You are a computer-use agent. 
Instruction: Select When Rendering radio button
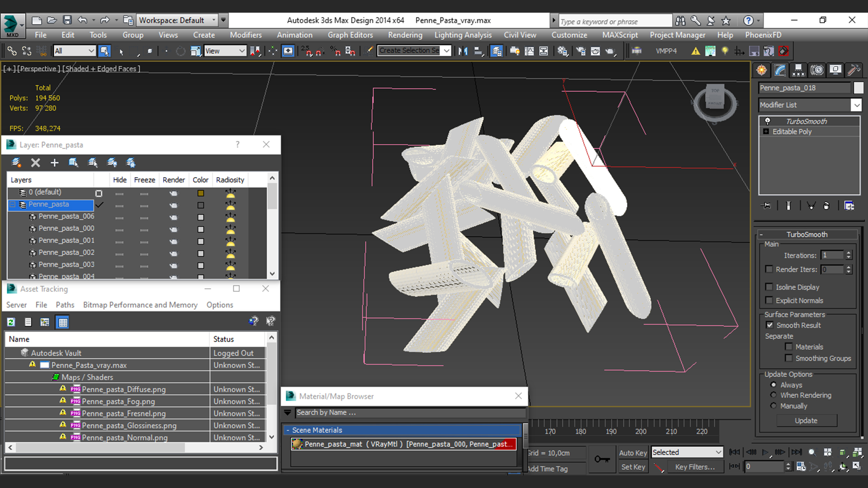click(x=774, y=395)
